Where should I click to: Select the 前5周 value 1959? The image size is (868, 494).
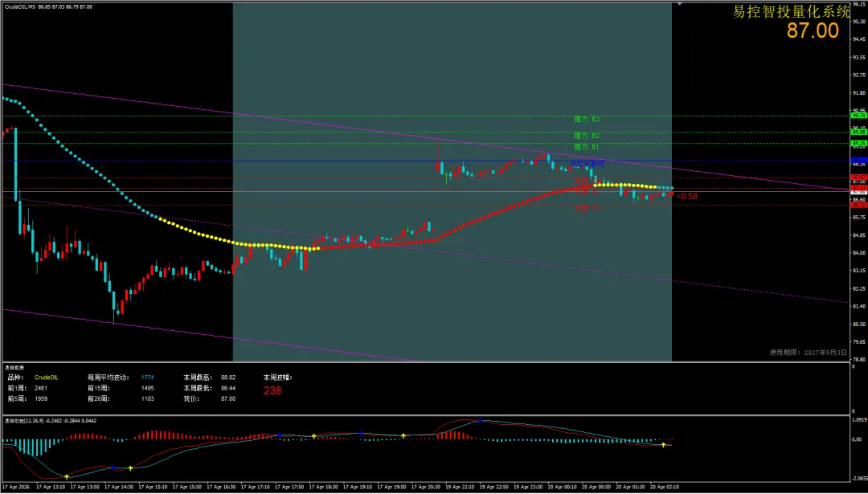pos(41,399)
